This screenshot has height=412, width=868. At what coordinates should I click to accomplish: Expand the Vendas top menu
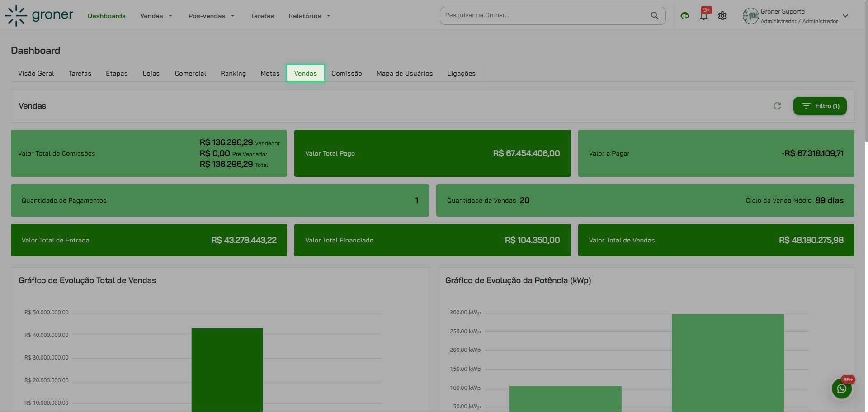[x=156, y=16]
